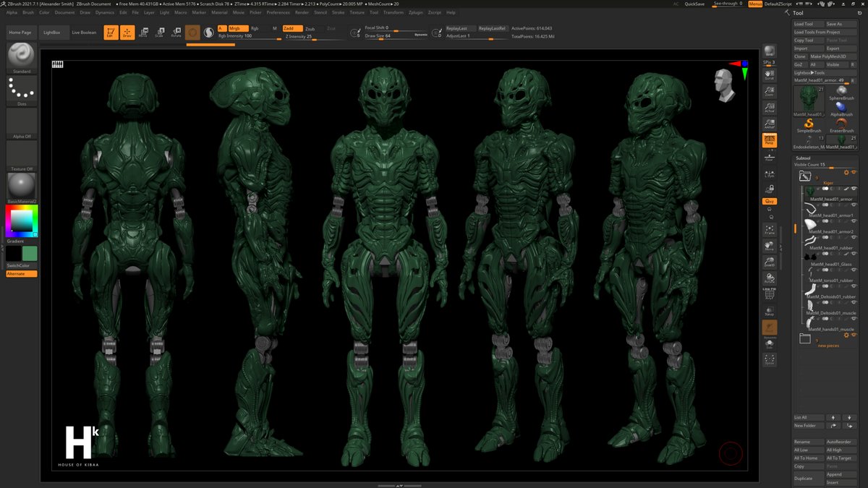Toggle the Zadd mode button
This screenshot has height=488, width=868.
click(292, 28)
